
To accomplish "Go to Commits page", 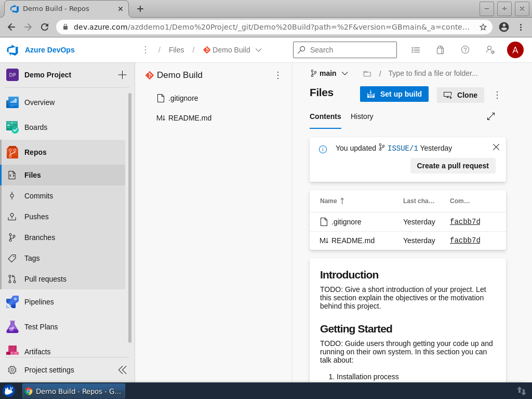I will point(63,196).
